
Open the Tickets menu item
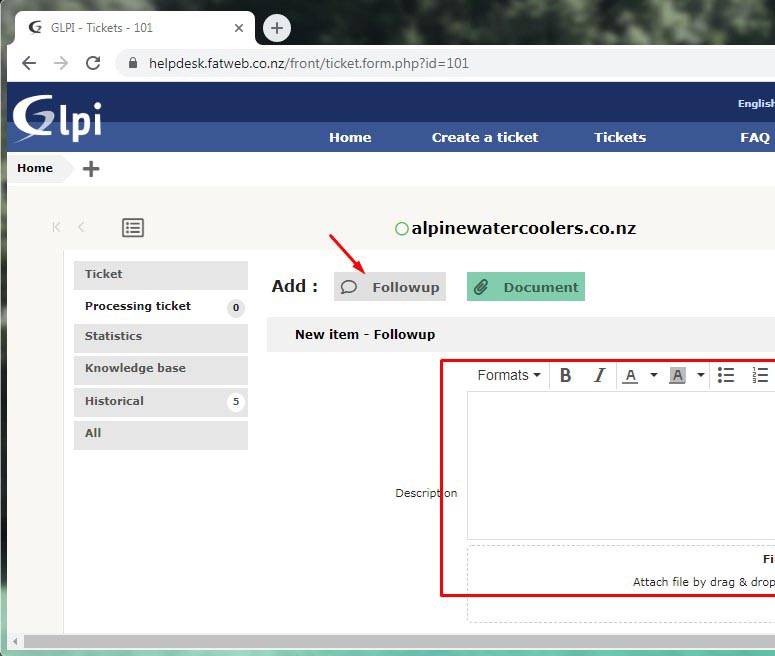[x=620, y=137]
